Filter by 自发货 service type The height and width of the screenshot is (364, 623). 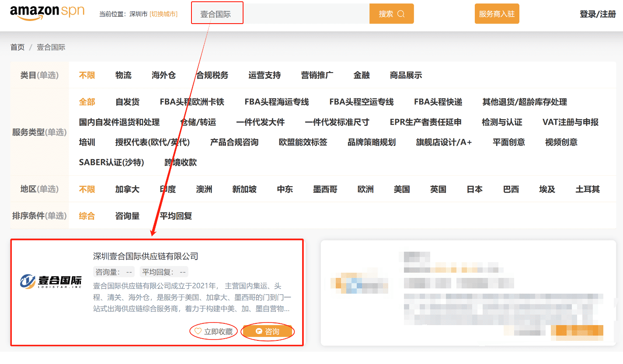(x=127, y=102)
